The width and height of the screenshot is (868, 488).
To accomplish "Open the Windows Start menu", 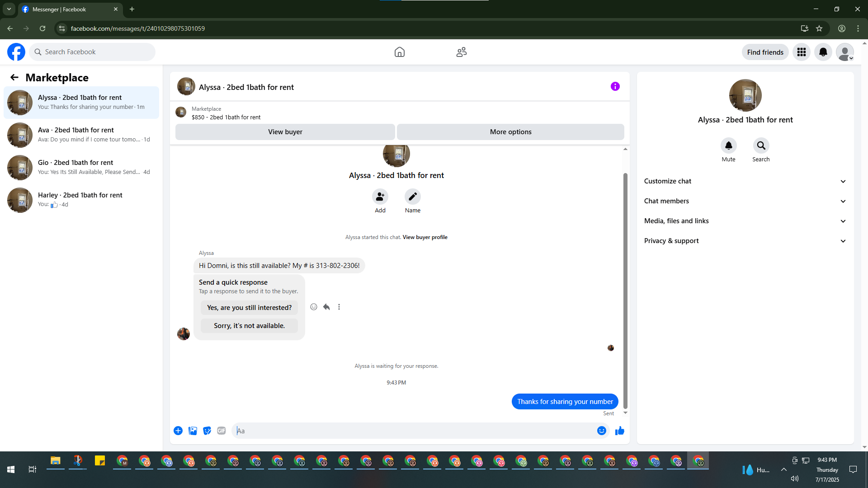I will 11,469.
